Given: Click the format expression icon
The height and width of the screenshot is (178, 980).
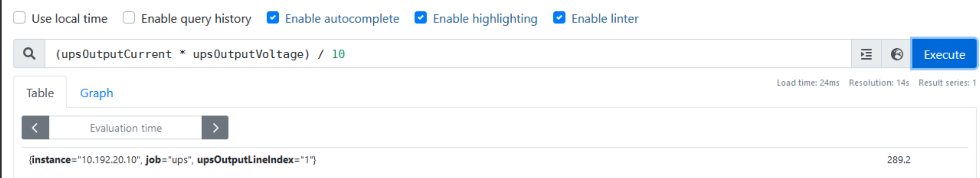Looking at the screenshot, I should pos(866,54).
